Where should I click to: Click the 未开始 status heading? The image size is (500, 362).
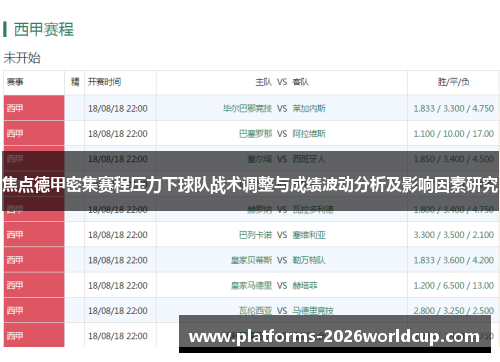coord(22,58)
